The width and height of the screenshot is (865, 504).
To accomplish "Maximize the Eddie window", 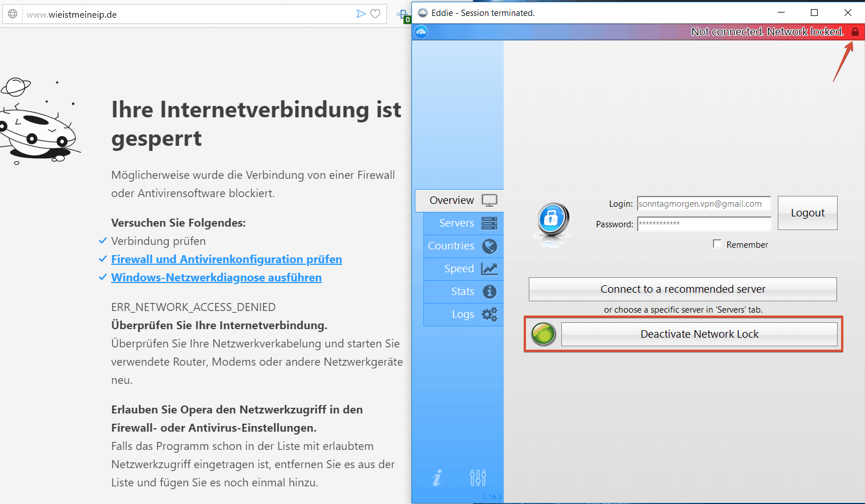I will (814, 13).
